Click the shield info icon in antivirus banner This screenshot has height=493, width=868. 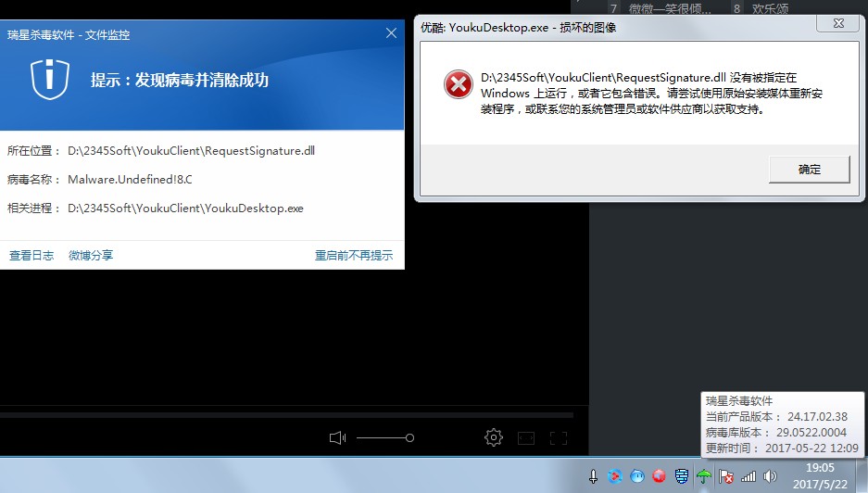pyautogui.click(x=50, y=79)
